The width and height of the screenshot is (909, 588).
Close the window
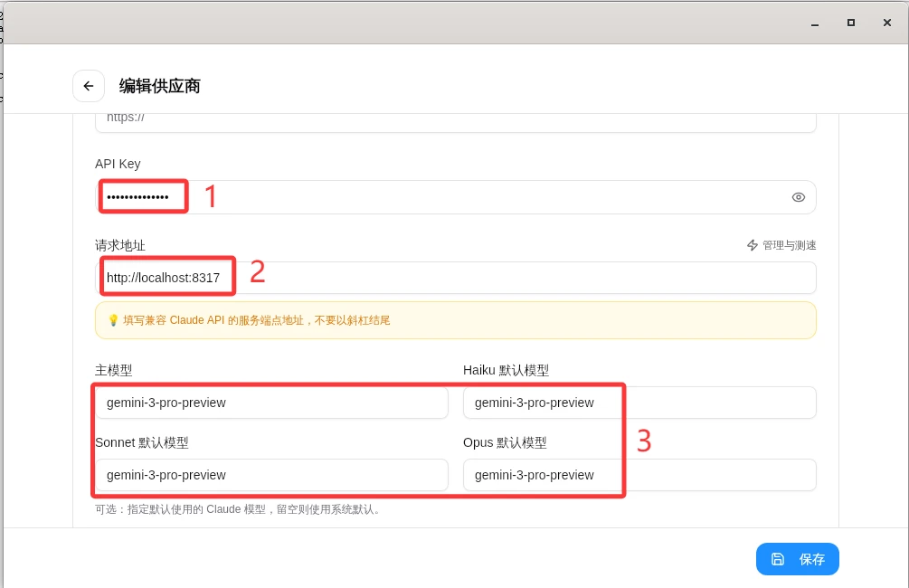(887, 23)
